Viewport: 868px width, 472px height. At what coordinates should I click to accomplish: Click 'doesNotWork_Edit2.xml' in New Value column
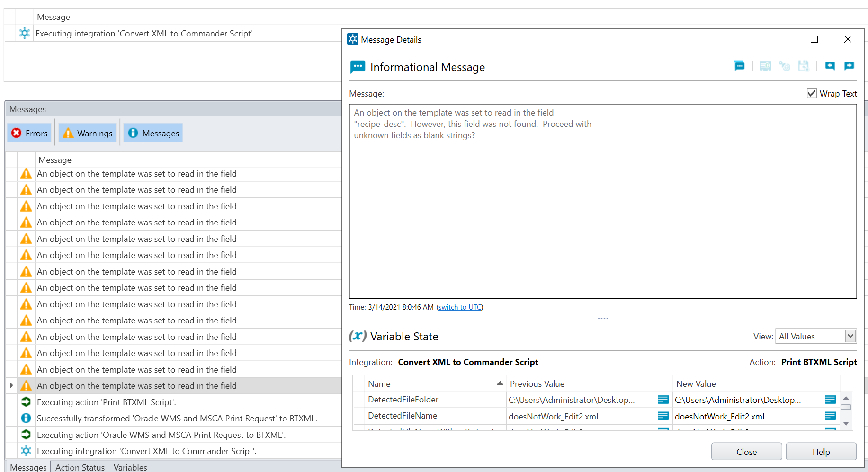719,416
